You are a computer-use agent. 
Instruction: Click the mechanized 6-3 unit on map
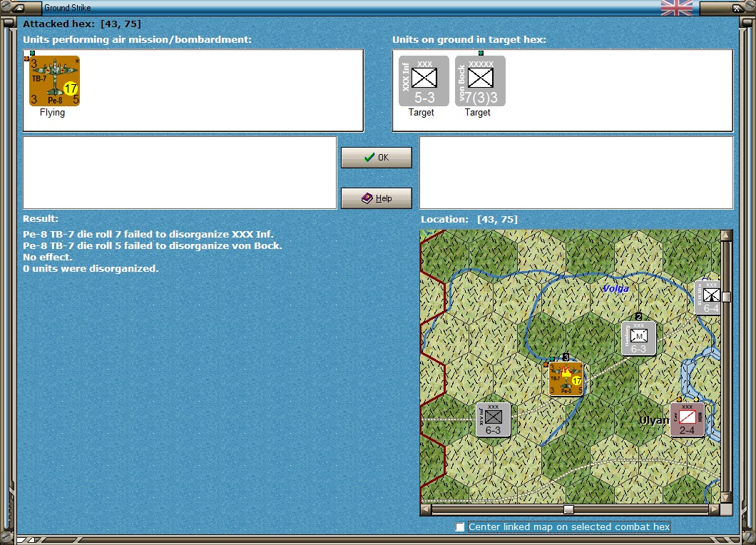pos(638,339)
